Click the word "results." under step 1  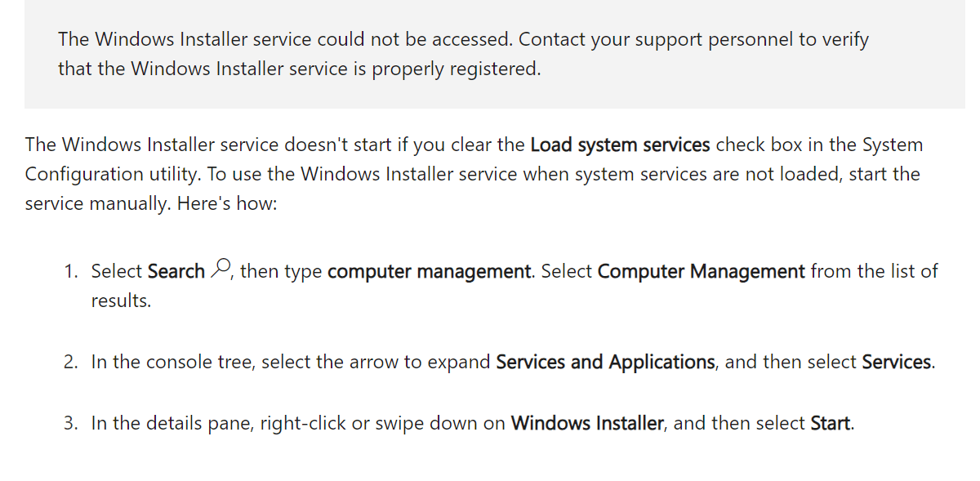[x=121, y=301]
